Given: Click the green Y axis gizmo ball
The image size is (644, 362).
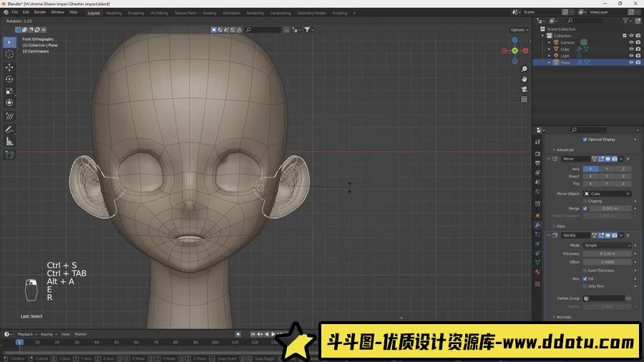Looking at the screenshot, I should click(x=514, y=51).
